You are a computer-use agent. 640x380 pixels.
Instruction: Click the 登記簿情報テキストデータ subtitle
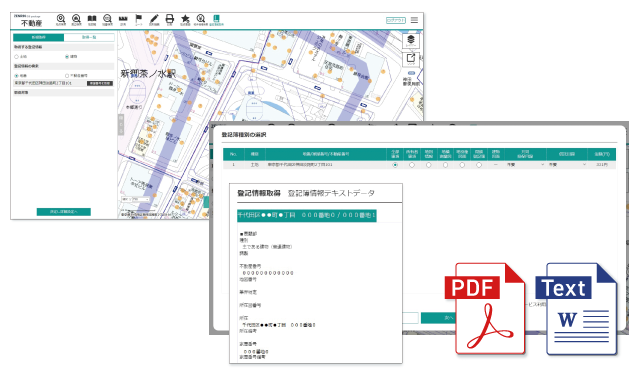coord(331,193)
